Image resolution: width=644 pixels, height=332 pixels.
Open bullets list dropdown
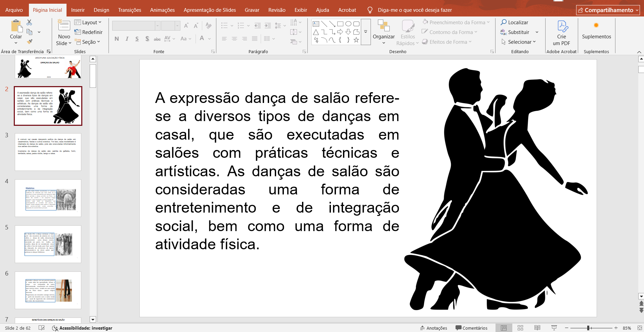(232, 26)
